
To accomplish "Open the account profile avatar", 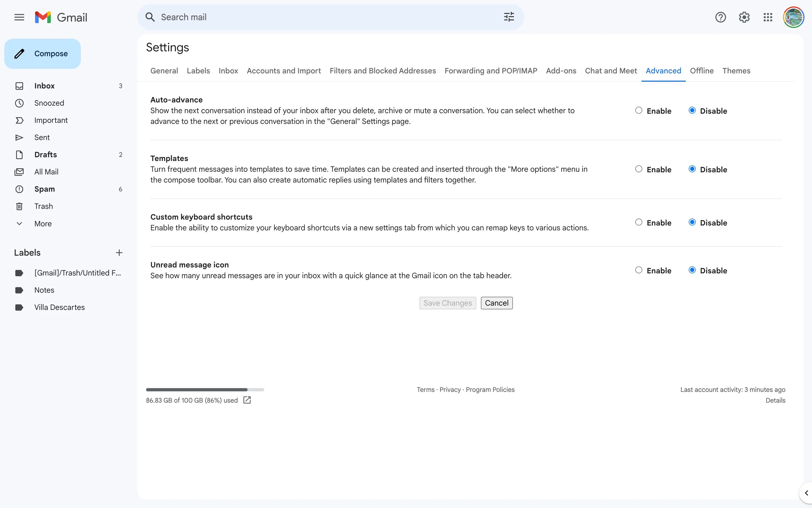I will pyautogui.click(x=793, y=17).
